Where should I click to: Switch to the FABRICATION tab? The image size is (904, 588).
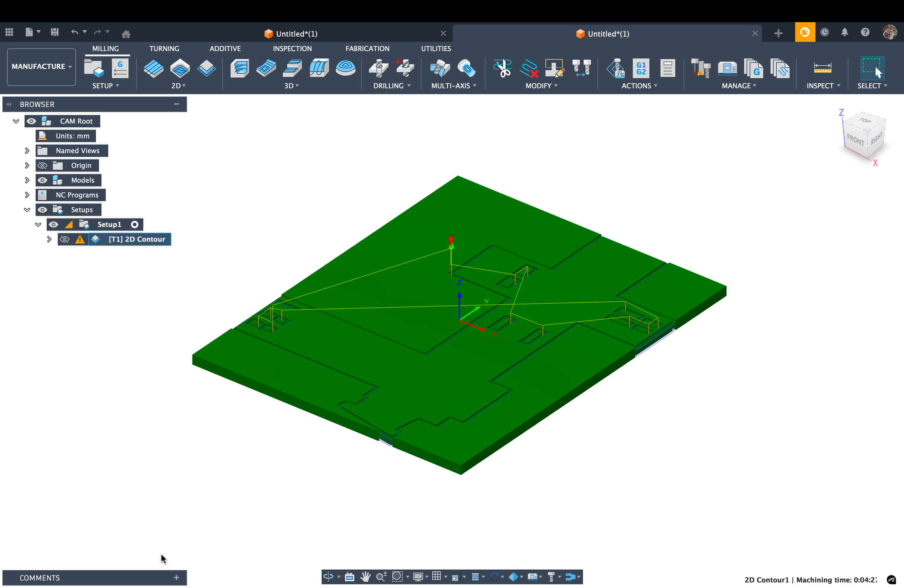pos(367,48)
